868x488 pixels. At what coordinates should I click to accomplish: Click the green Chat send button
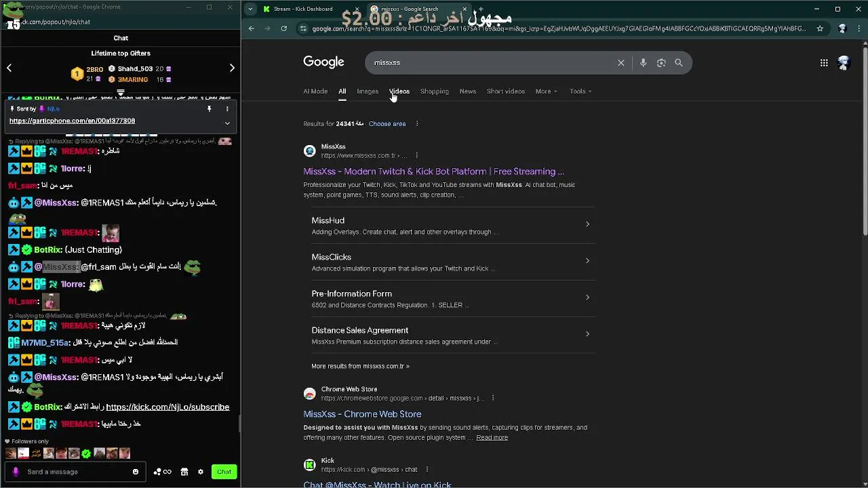click(x=224, y=472)
